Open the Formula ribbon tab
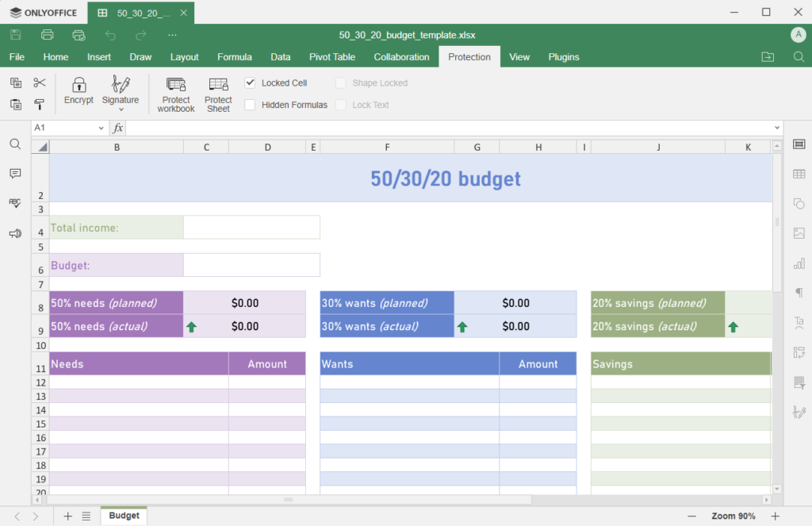The height and width of the screenshot is (526, 812). point(234,57)
